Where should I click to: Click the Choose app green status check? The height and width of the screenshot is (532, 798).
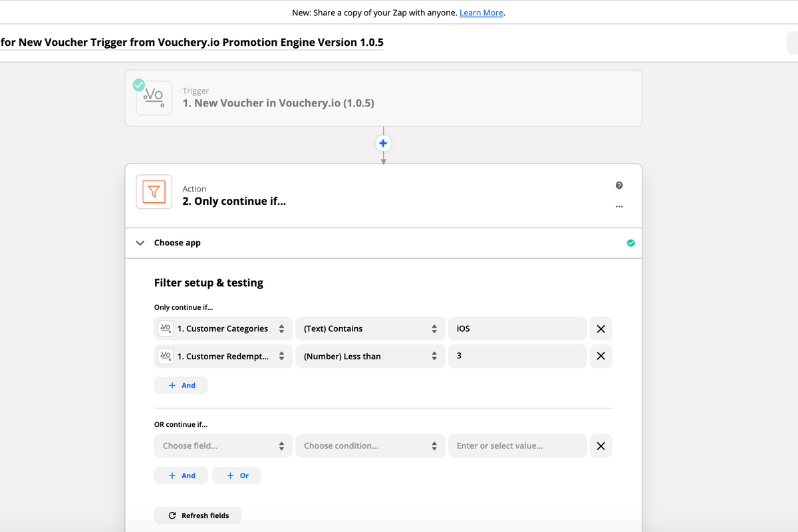click(630, 243)
